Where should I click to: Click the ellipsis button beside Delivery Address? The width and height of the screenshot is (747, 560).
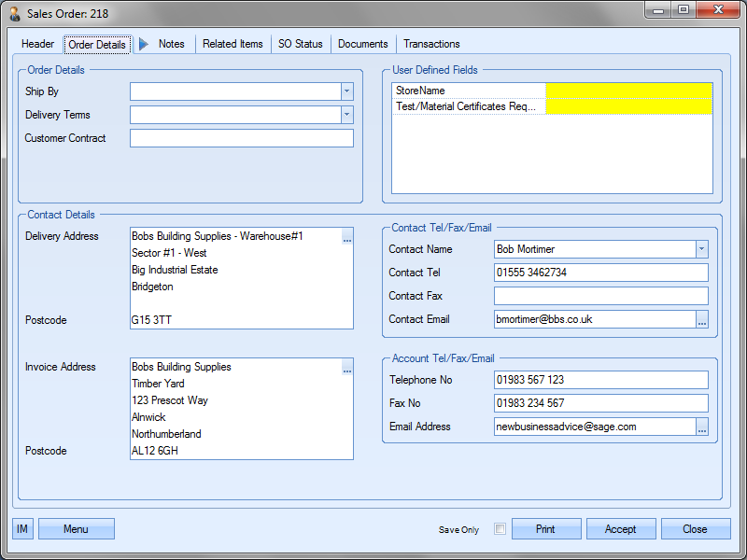point(347,240)
